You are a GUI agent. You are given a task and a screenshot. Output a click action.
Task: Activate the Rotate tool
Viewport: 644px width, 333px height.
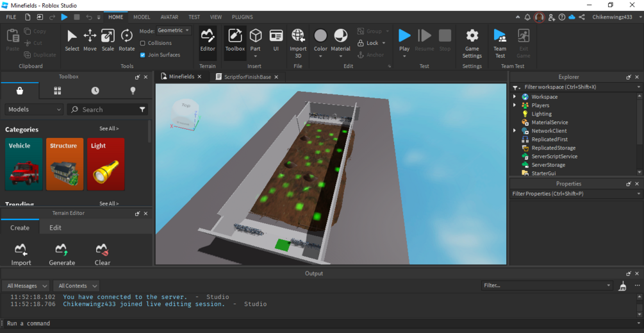(126, 40)
